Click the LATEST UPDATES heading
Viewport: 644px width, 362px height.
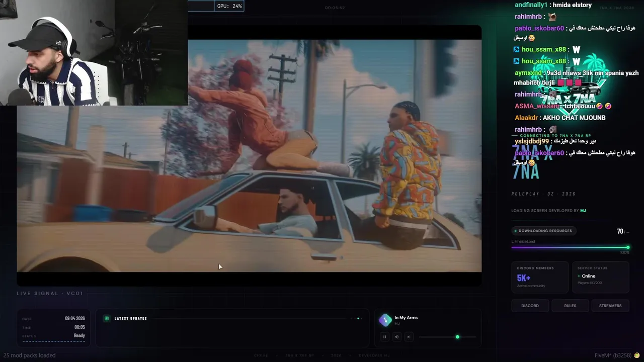point(131,318)
